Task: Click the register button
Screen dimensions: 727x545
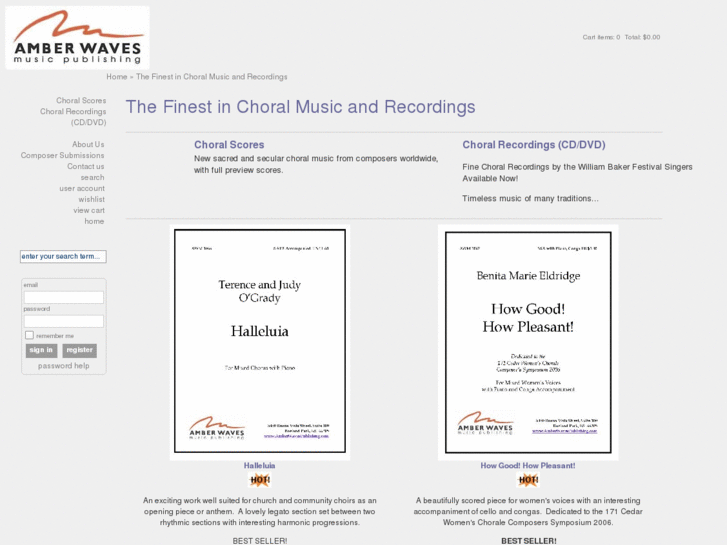Action: [x=80, y=350]
